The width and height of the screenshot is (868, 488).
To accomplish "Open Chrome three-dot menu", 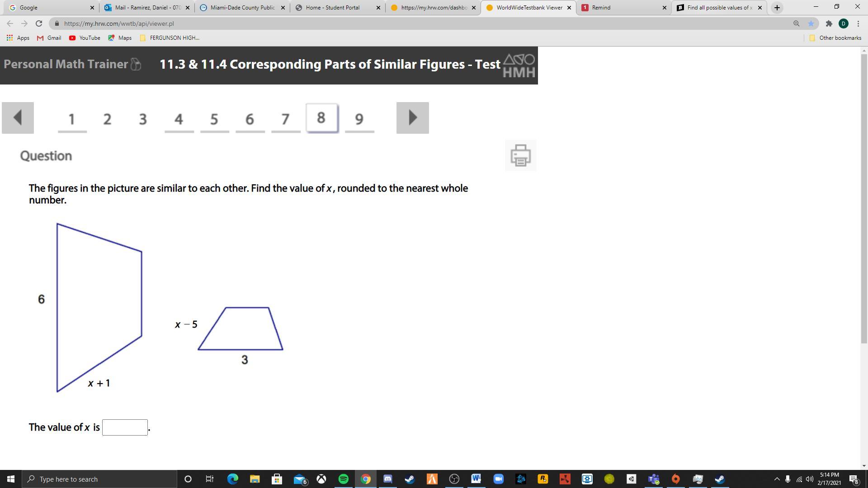I will 858,23.
